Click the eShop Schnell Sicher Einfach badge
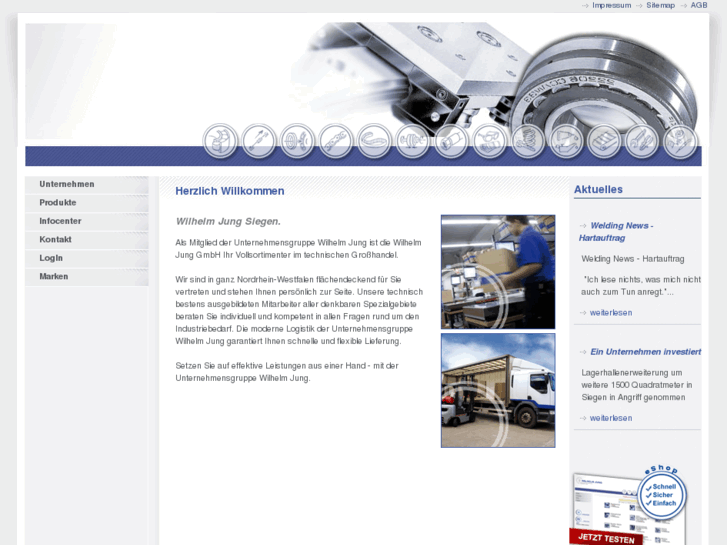Screen dimensions: 727x545 662,493
